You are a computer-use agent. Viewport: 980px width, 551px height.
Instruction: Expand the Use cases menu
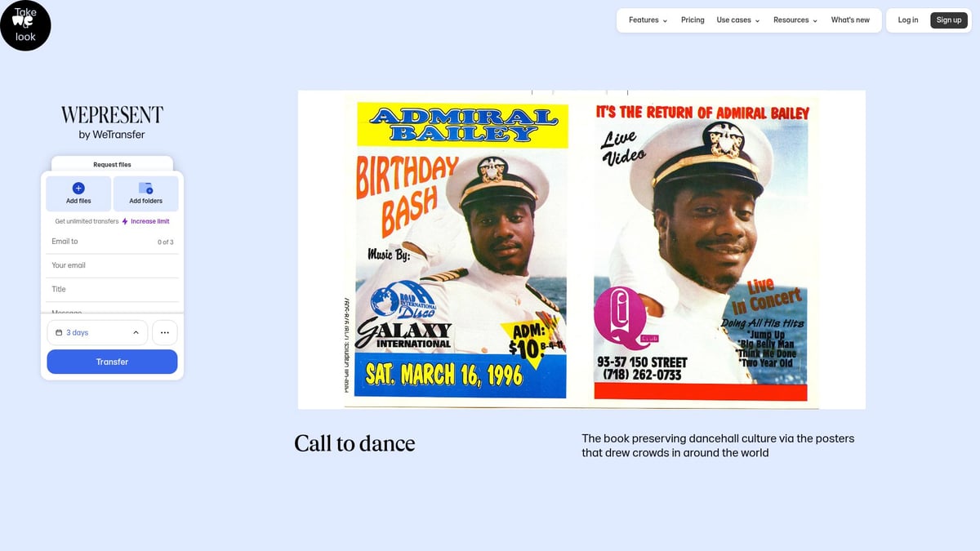pos(738,20)
